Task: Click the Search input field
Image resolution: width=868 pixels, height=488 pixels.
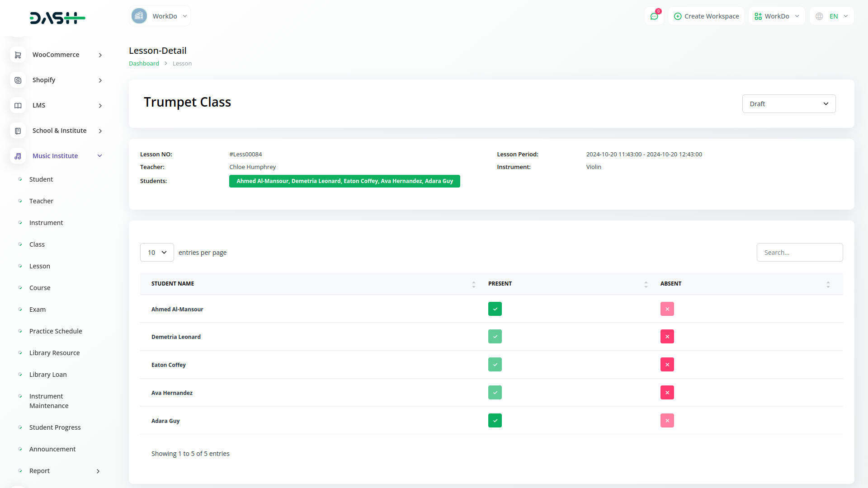Action: click(799, 253)
